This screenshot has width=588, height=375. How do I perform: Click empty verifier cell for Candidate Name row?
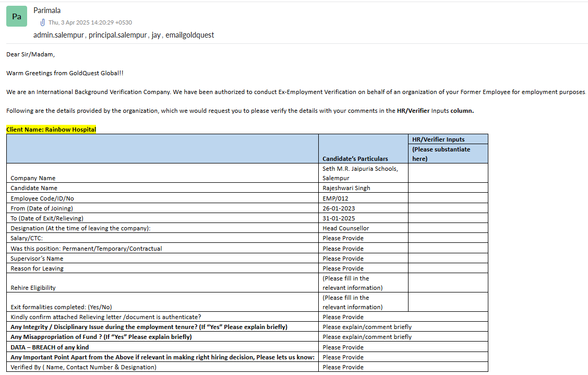pyautogui.click(x=448, y=188)
